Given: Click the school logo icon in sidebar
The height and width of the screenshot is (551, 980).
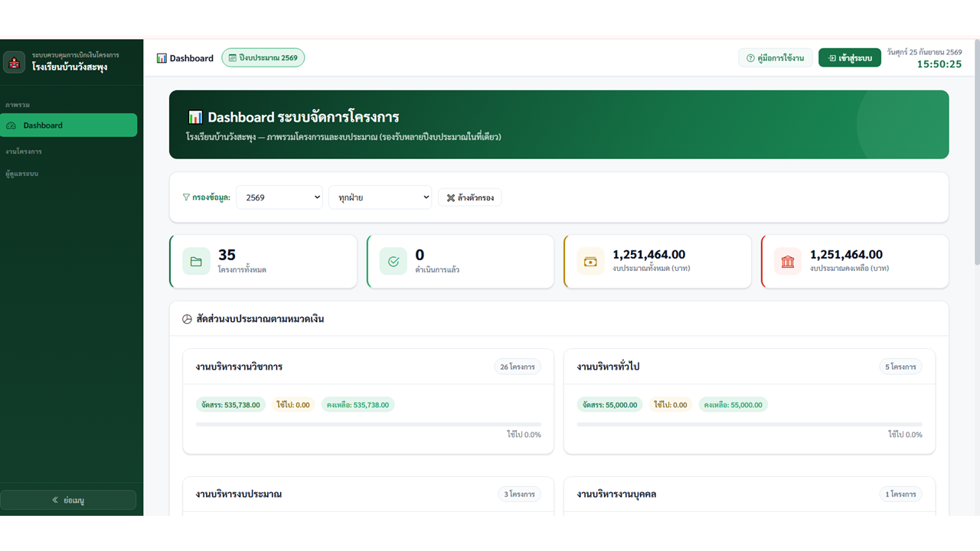Looking at the screenshot, I should tap(14, 62).
